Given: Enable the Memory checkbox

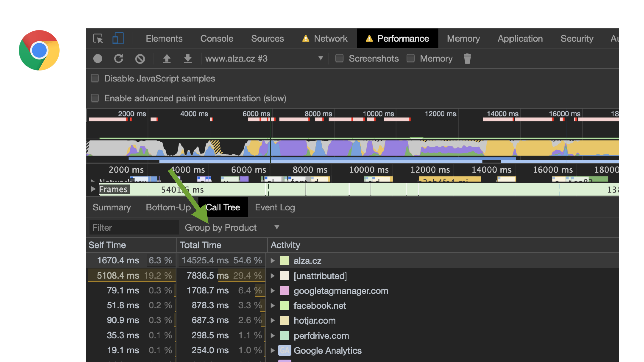Looking at the screenshot, I should (411, 58).
